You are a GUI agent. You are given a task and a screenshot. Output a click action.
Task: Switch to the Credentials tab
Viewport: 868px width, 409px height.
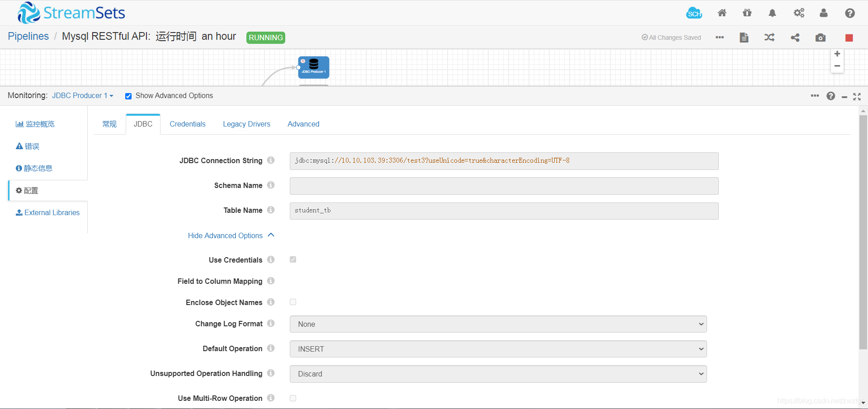(188, 124)
